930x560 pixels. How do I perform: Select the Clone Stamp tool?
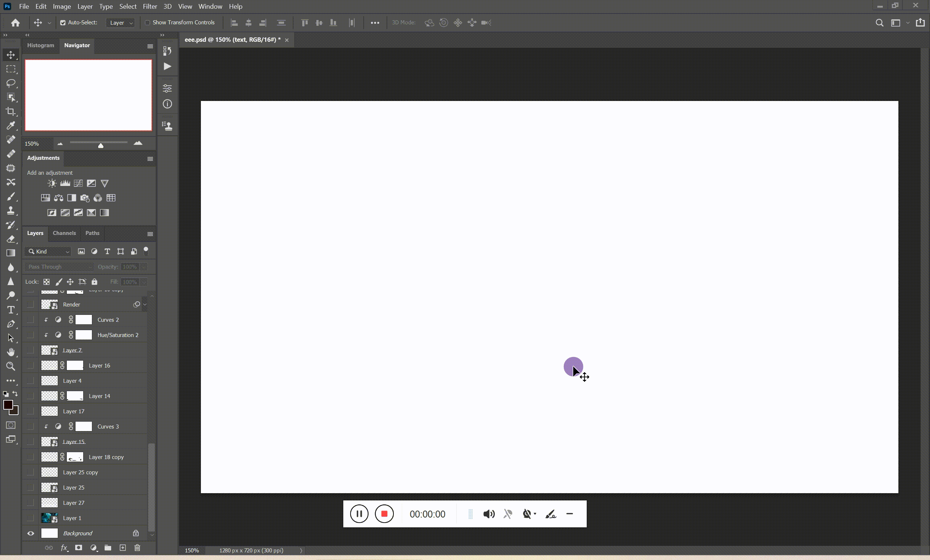tap(11, 211)
